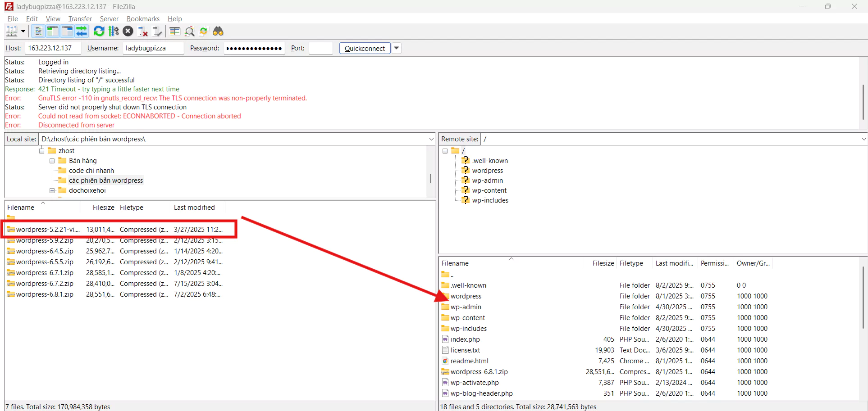Sort remote files by Owner/Group column
The image size is (868, 411).
(753, 263)
